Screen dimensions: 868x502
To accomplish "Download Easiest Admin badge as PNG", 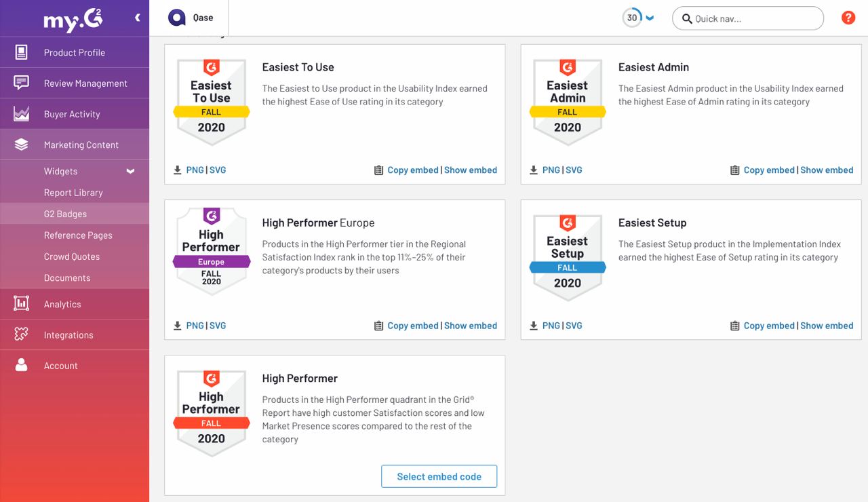I will [x=551, y=170].
